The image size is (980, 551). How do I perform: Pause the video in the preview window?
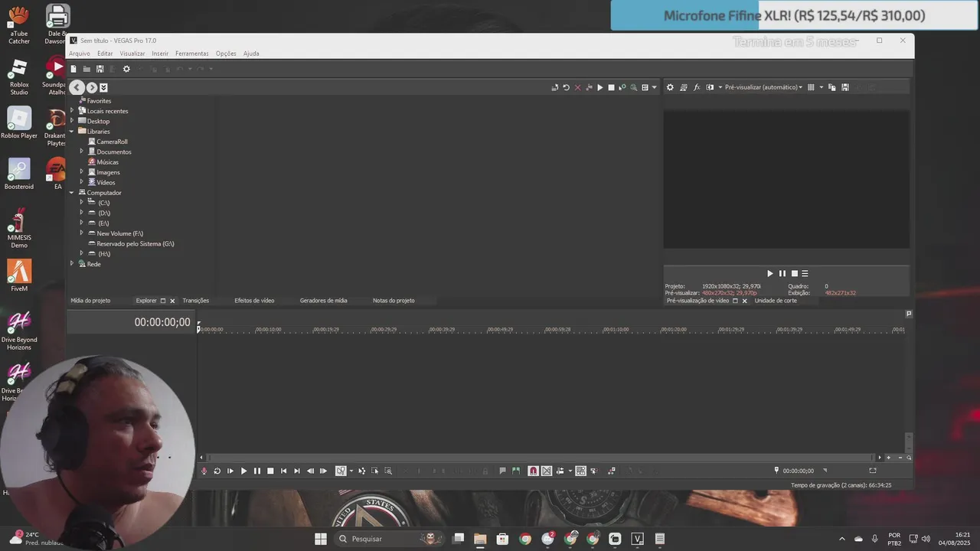[782, 273]
